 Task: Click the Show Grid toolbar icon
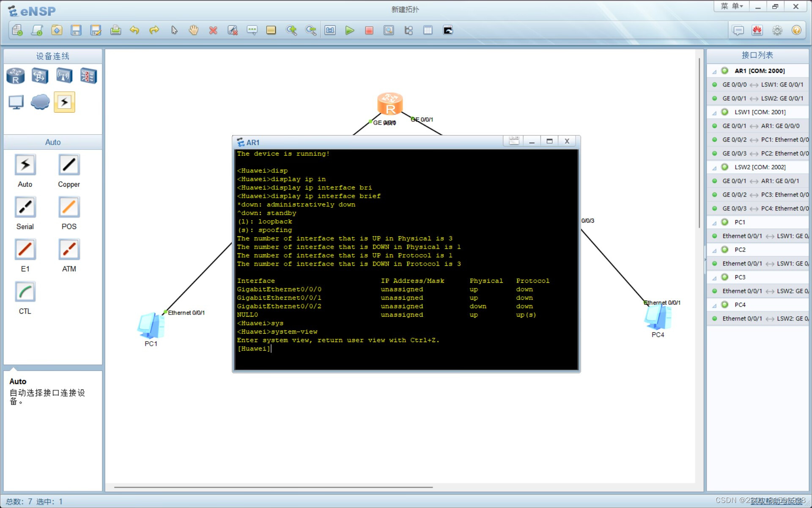tap(428, 30)
